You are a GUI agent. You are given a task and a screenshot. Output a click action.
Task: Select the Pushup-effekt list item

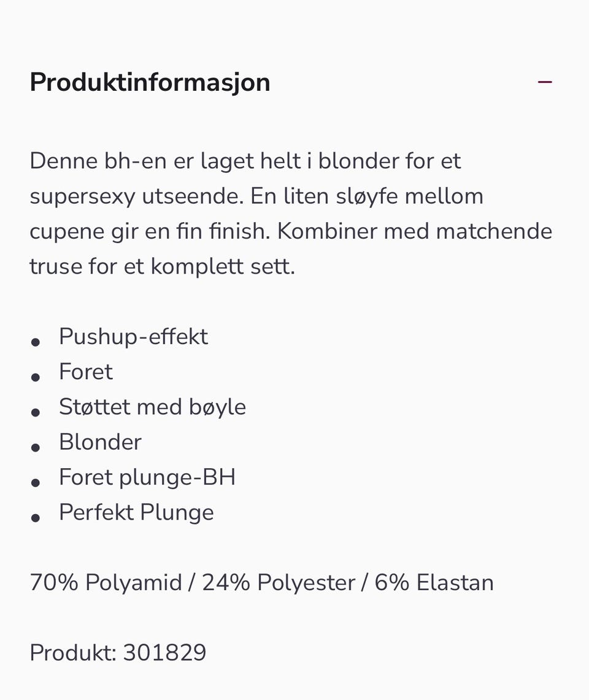(x=133, y=336)
